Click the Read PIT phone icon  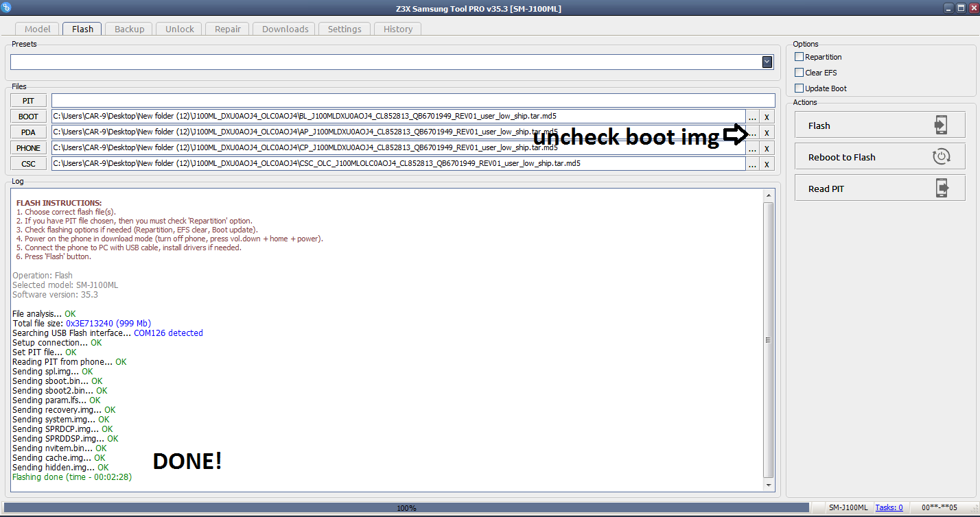click(941, 189)
